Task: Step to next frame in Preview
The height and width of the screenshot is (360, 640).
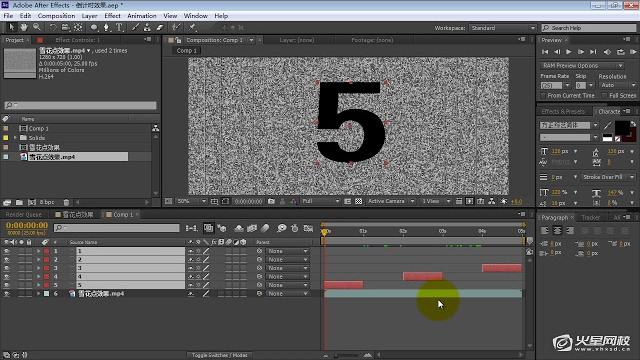Action: pyautogui.click(x=581, y=52)
